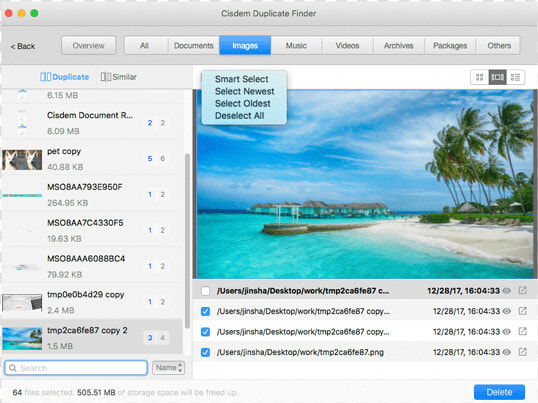Image resolution: width=538 pixels, height=403 pixels.
Task: Click the macOS yellow minimize window button
Action: (x=22, y=13)
